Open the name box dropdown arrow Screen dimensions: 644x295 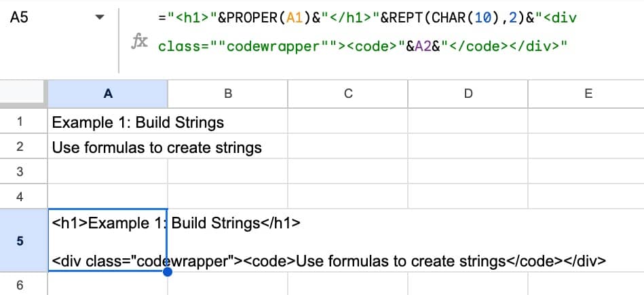pyautogui.click(x=100, y=18)
